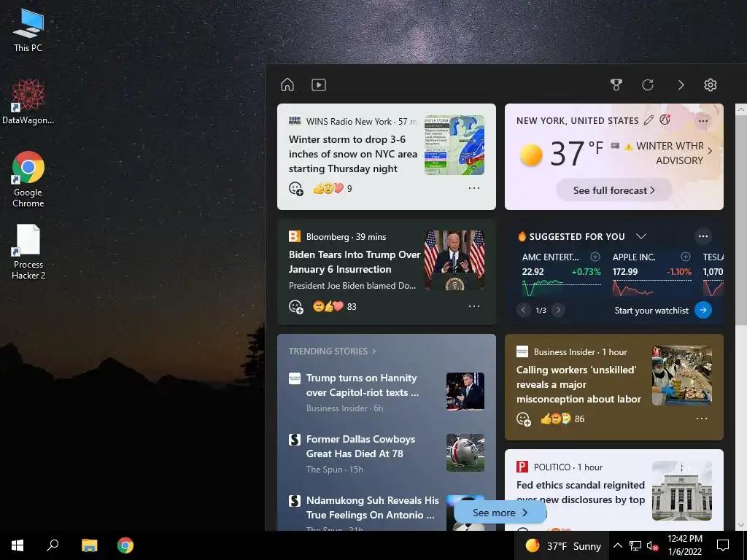
Task: Click the globe icon next to location
Action: coord(665,120)
